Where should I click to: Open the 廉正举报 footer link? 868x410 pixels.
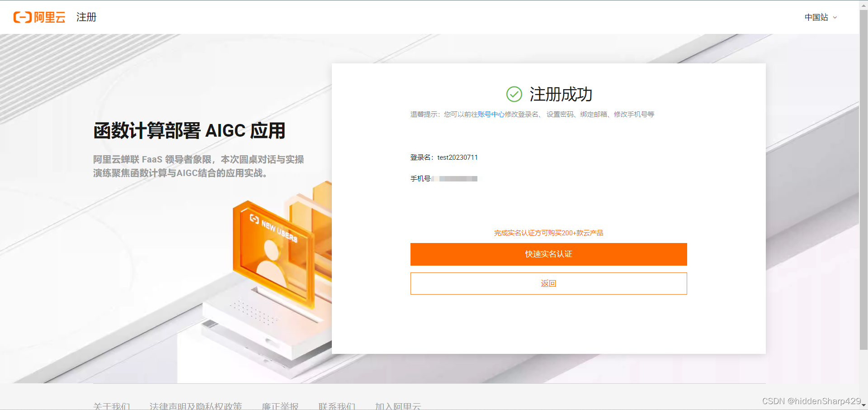[280, 406]
